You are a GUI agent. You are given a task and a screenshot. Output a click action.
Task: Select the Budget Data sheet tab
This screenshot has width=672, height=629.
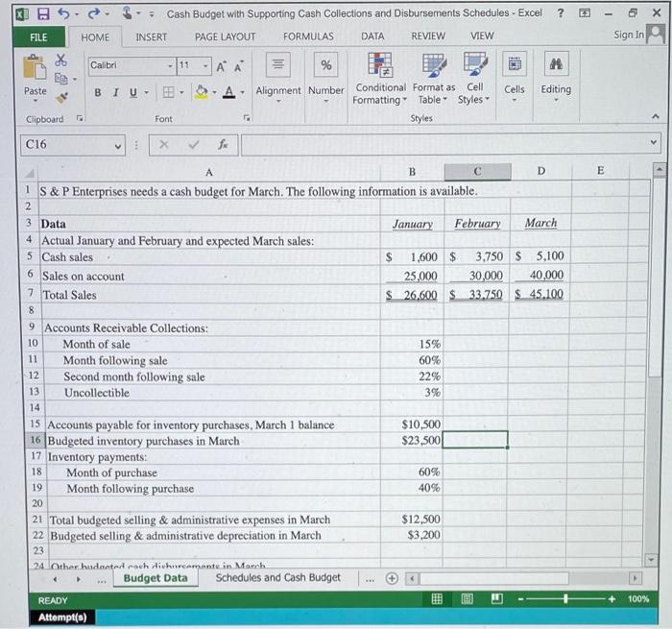pyautogui.click(x=156, y=578)
